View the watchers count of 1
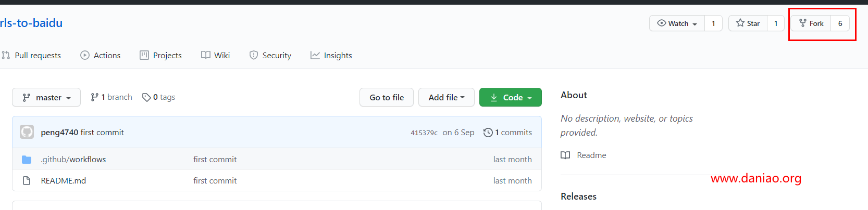The width and height of the screenshot is (868, 210). [713, 23]
